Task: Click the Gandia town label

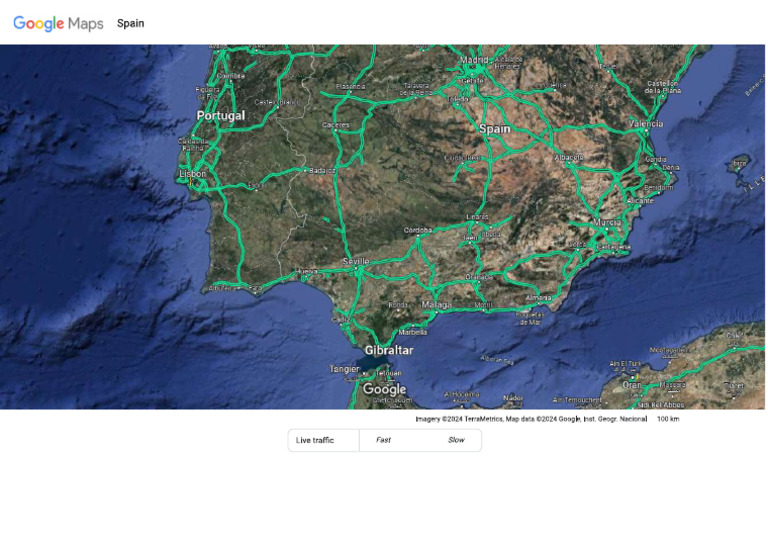Action: click(x=655, y=159)
